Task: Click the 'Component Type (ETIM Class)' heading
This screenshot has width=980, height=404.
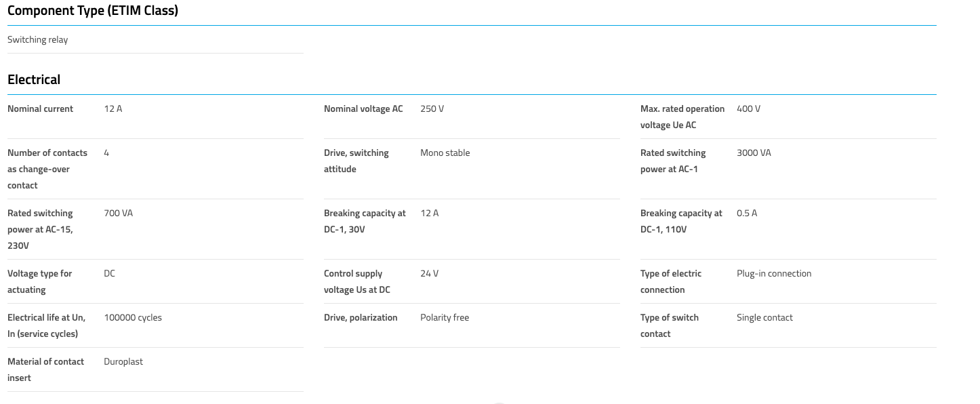Action: [x=93, y=11]
